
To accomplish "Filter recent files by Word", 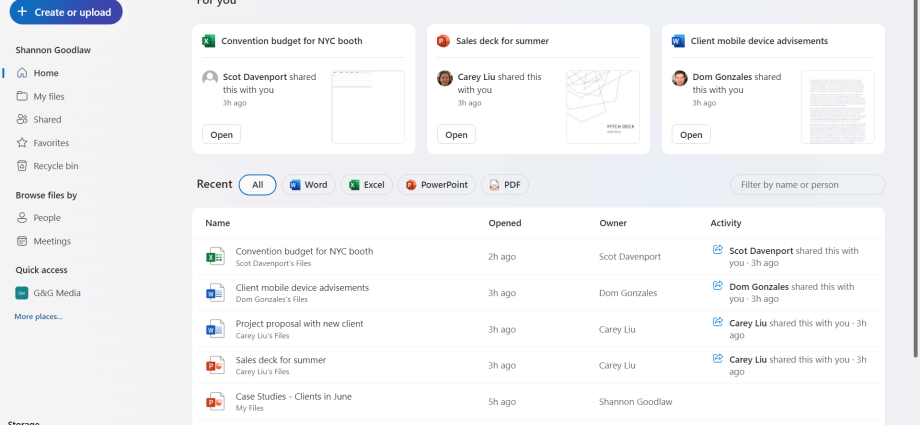I will click(309, 185).
